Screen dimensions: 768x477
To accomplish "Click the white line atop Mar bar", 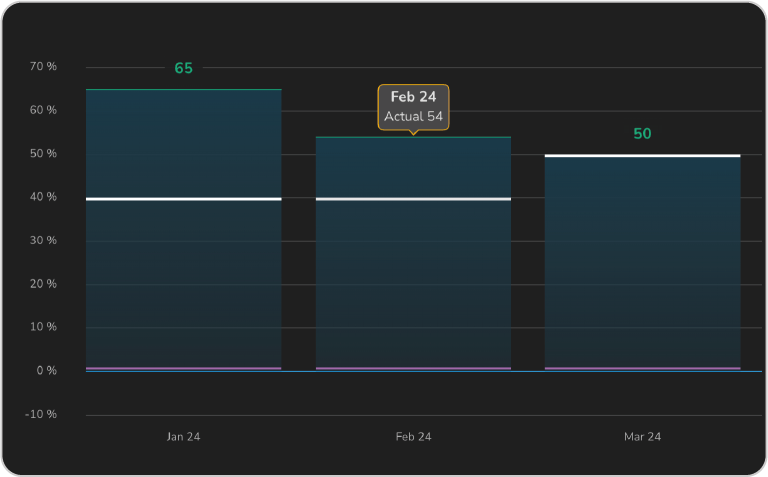I will [x=642, y=156].
